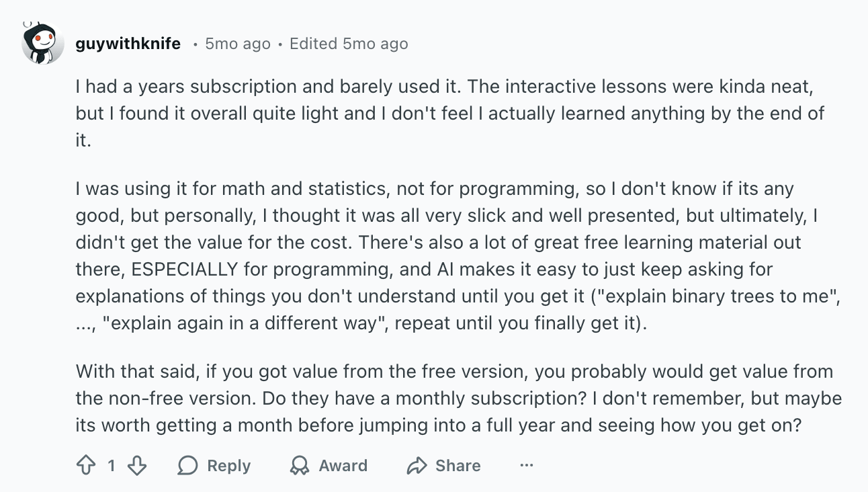Screen dimensions: 868x492
Task: Click the Reply speech bubble icon
Action: tap(187, 466)
